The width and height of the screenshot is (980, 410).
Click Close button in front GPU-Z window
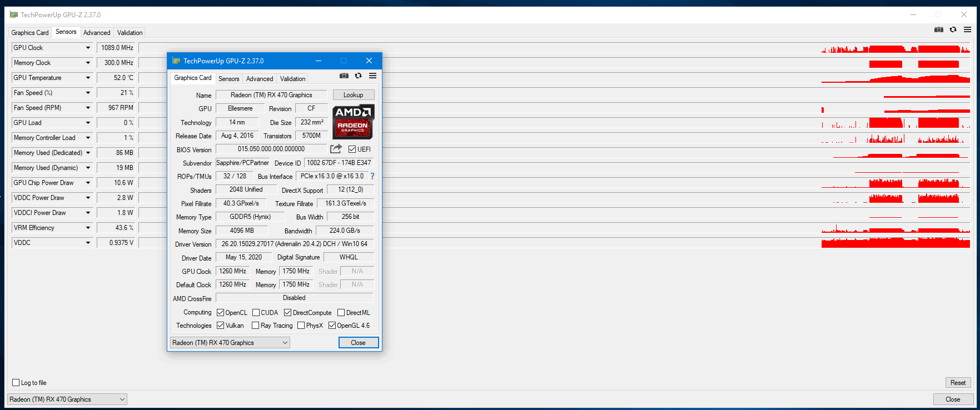359,343
